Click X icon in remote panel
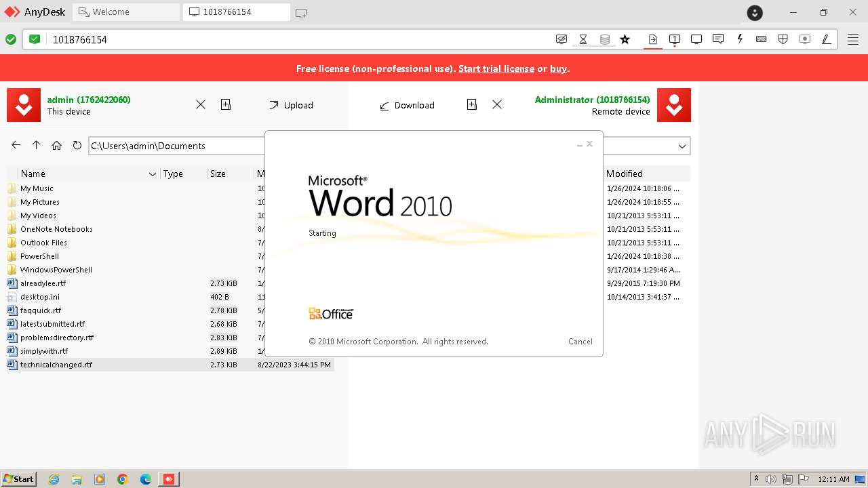The height and width of the screenshot is (488, 868). coord(497,104)
